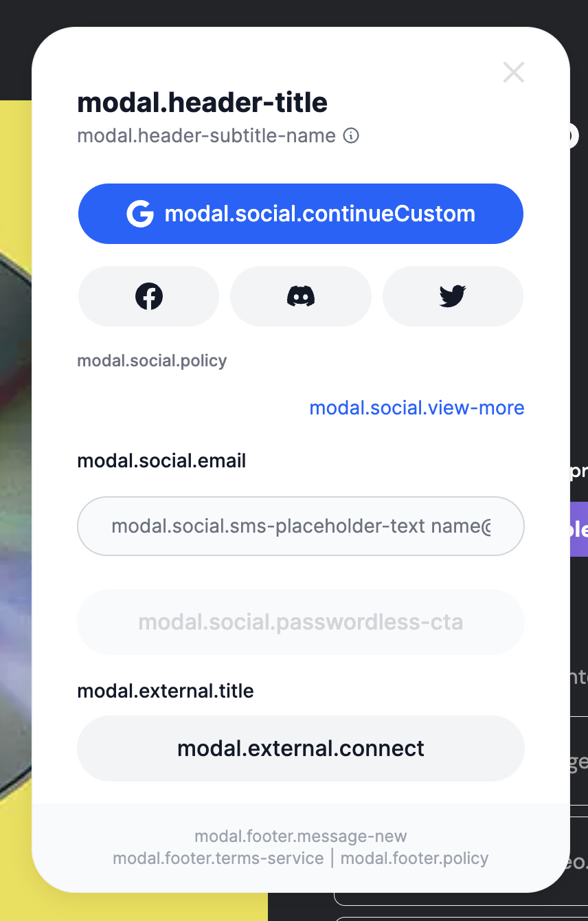View the modal.footer.policy link
The width and height of the screenshot is (588, 921).
414,858
